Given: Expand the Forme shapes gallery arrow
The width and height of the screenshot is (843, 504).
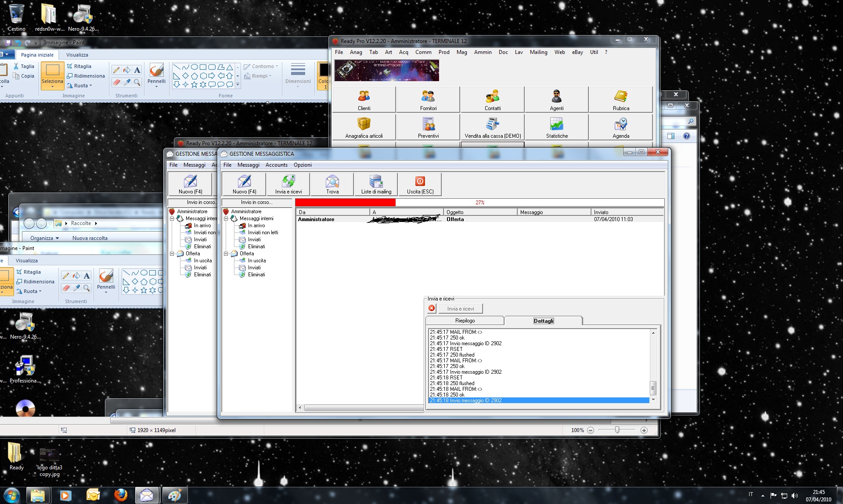Looking at the screenshot, I should [238, 85].
